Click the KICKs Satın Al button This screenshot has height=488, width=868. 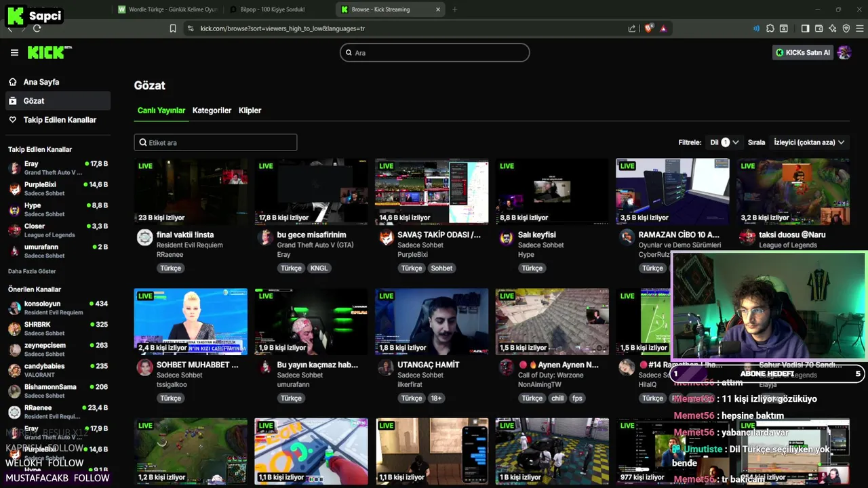[x=803, y=52]
